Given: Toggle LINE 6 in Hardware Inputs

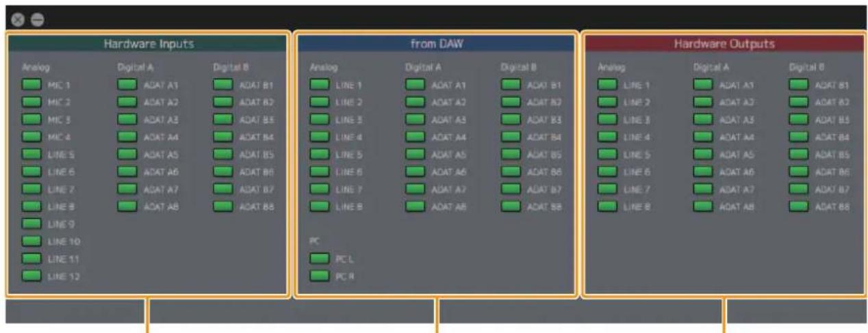Looking at the screenshot, I should tap(31, 172).
